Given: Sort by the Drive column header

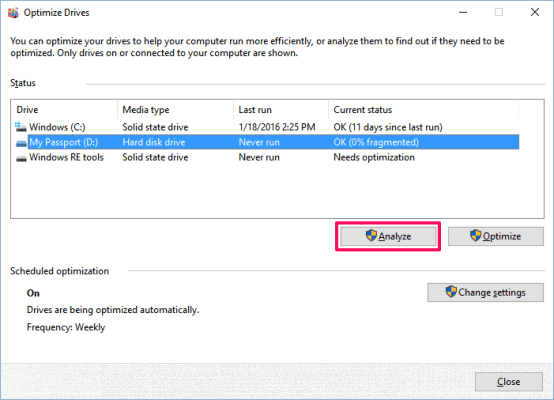Looking at the screenshot, I should click(64, 110).
